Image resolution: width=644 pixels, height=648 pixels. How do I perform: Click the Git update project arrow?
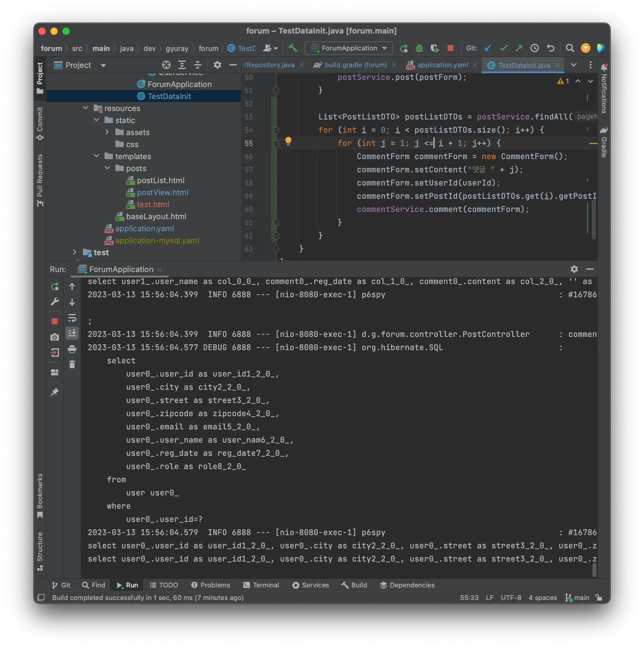pos(488,48)
